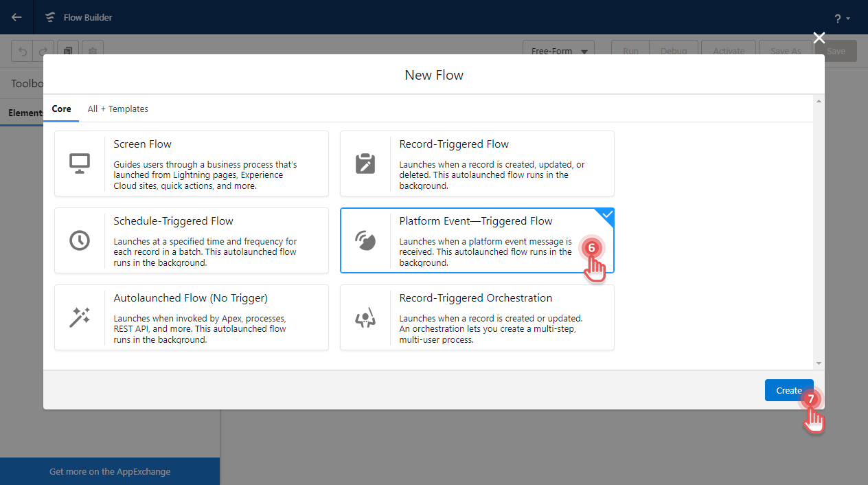Open the Free-Form layout dropdown

(558, 51)
